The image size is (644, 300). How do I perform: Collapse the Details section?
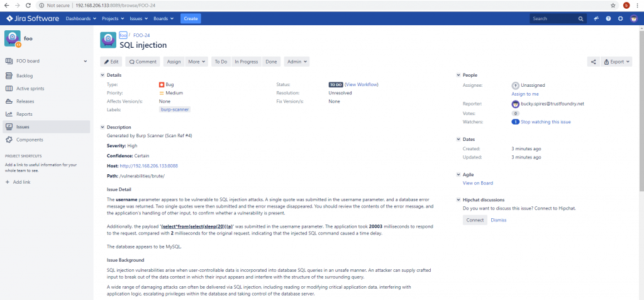tap(103, 75)
